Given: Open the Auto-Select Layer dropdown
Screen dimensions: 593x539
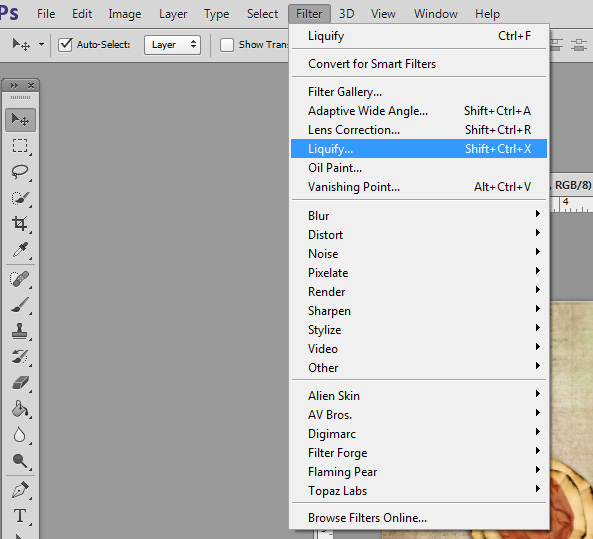Looking at the screenshot, I should (172, 45).
